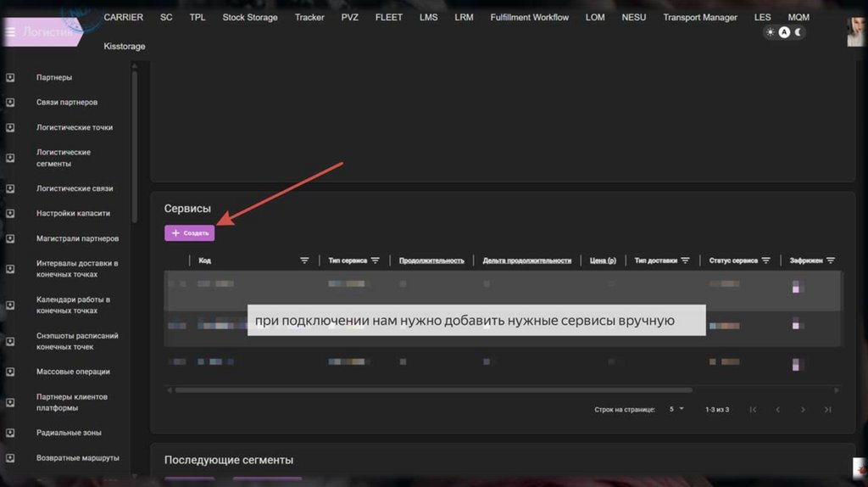The image size is (868, 487).
Task: Toggle Зафрижен checkbox in the third row
Action: (795, 364)
